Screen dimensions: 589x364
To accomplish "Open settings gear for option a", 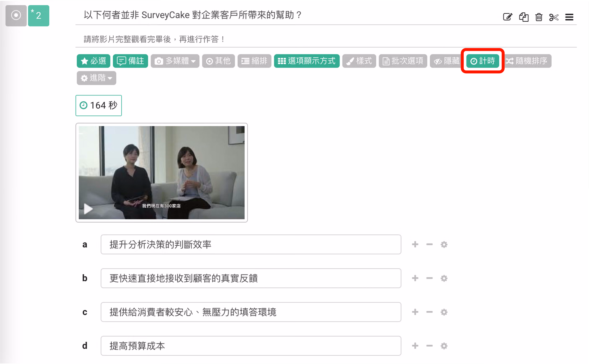I will [x=444, y=245].
